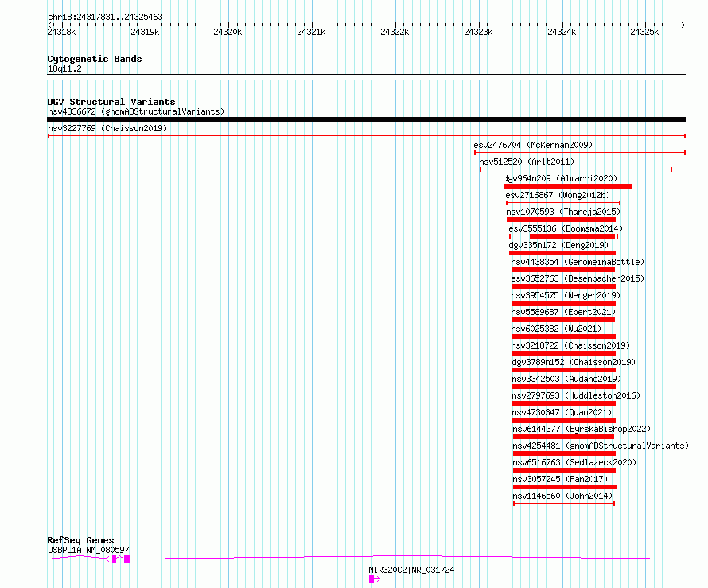The image size is (708, 588).
Task: Open the dgv3789n152 (Chaisson2019) variant
Action: coord(574,362)
